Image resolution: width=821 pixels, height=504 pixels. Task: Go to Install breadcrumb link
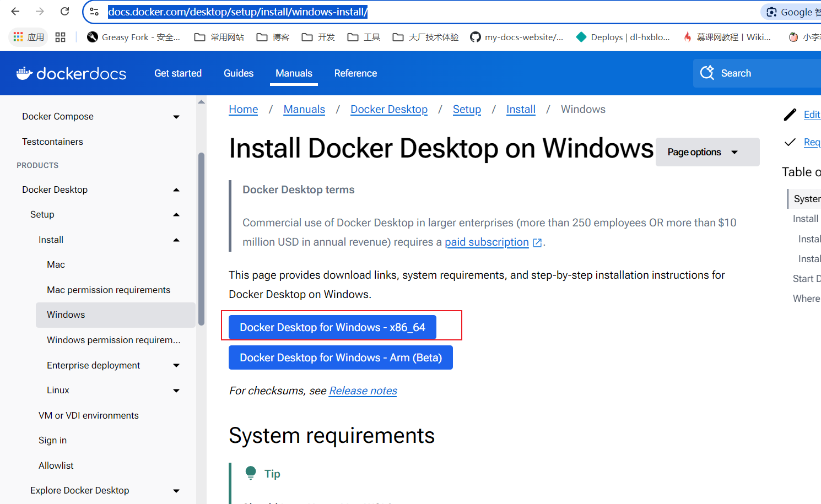[521, 109]
